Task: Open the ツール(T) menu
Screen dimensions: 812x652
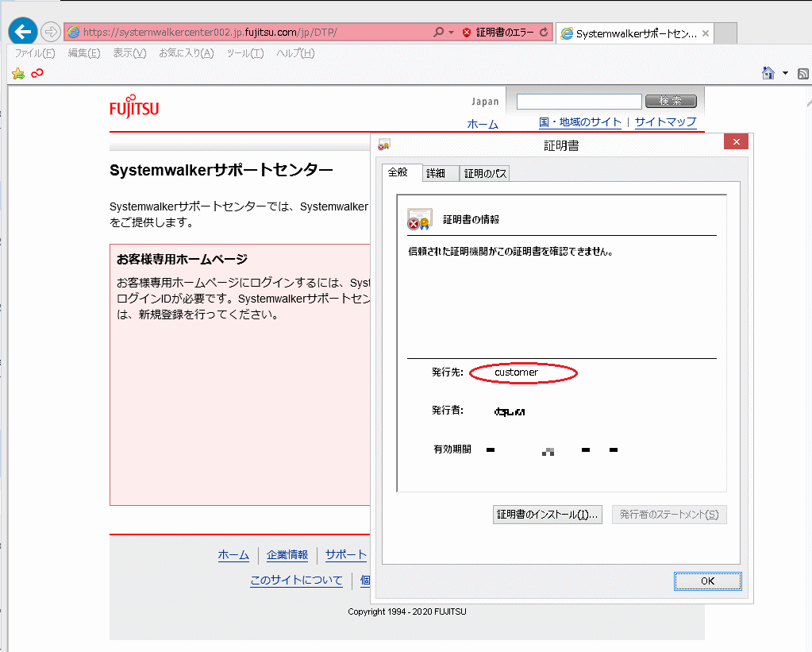Action: (x=244, y=53)
